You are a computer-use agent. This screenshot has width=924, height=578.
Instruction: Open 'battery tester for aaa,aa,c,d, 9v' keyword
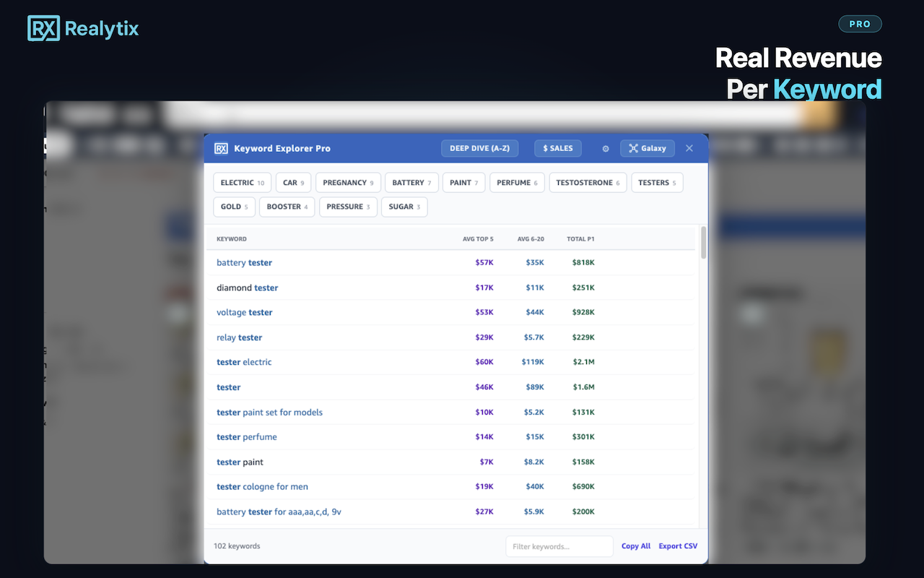(279, 512)
